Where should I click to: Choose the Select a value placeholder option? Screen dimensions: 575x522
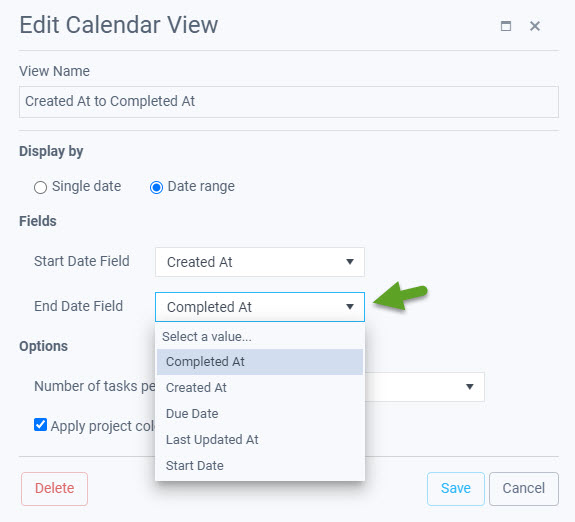[260, 336]
